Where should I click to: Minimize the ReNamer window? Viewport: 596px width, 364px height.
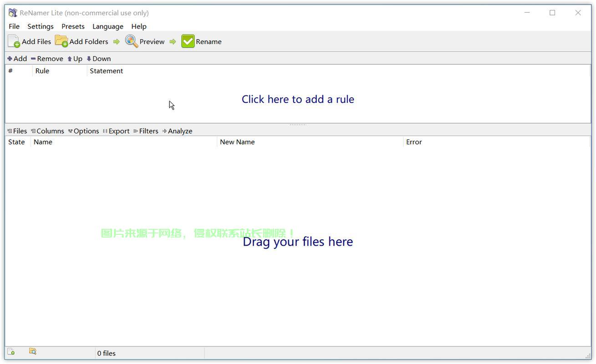pos(527,13)
